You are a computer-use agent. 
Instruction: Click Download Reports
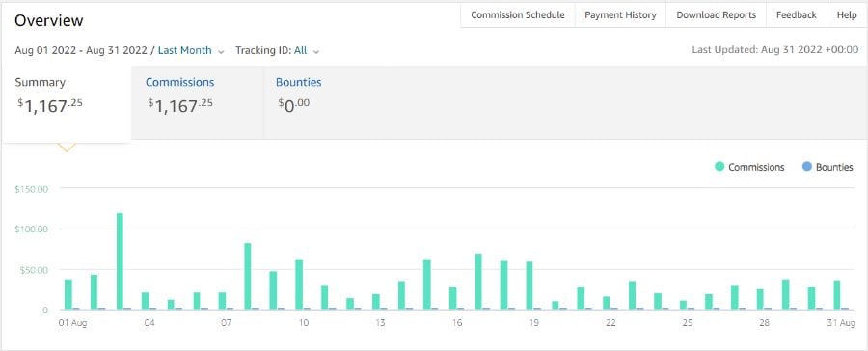point(716,15)
